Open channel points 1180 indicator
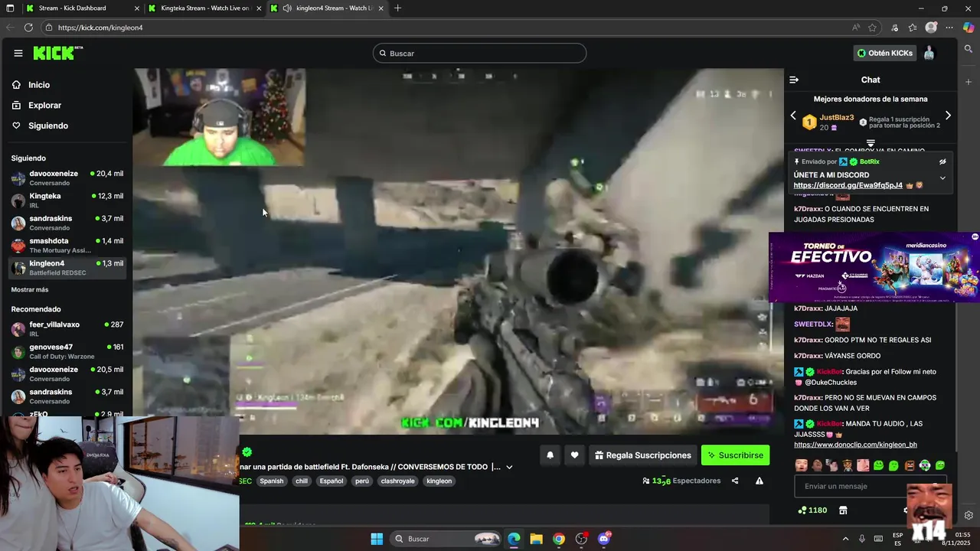The image size is (980, 551). (812, 510)
